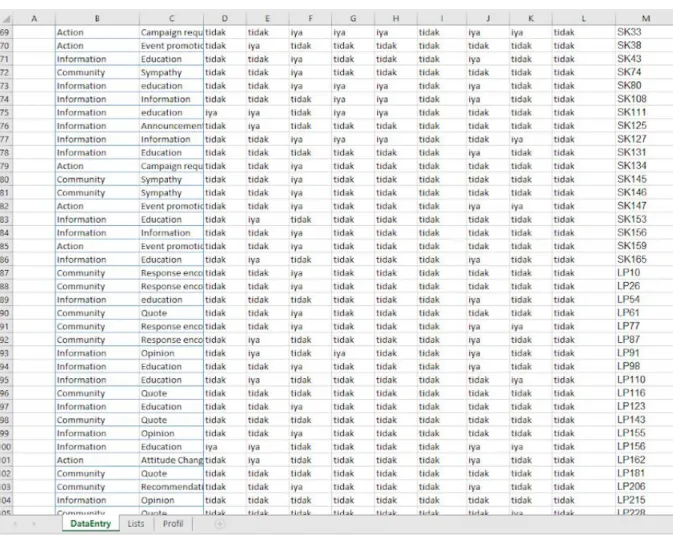This screenshot has height=535, width=673.
Task: Click the Select All corner triangle
Action: coord(6,19)
